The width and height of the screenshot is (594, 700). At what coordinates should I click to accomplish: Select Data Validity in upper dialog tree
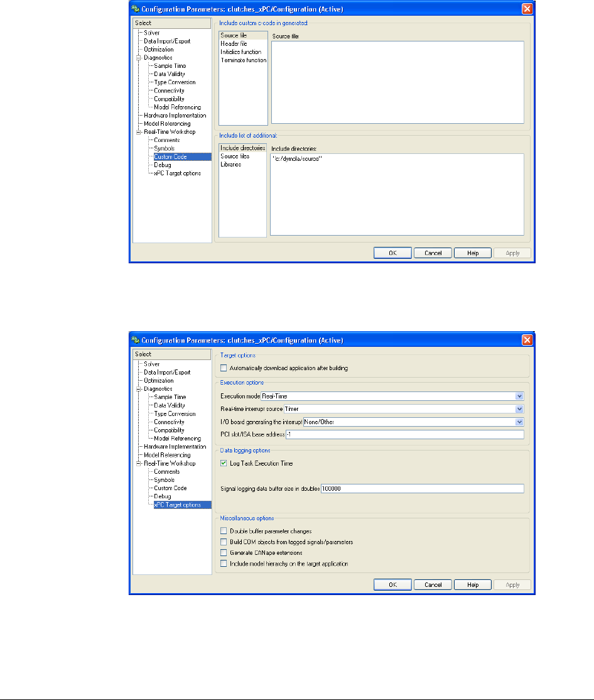pos(169,74)
